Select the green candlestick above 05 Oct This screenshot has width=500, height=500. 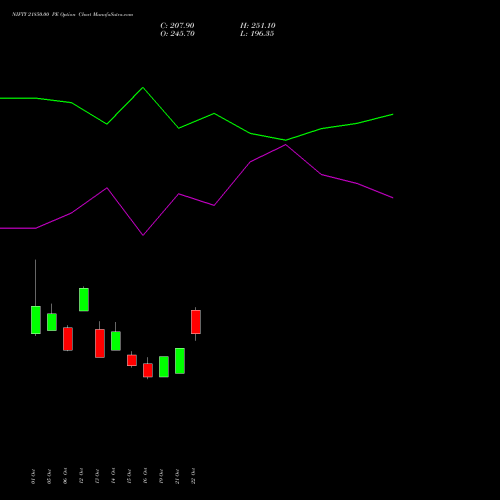tap(52, 322)
